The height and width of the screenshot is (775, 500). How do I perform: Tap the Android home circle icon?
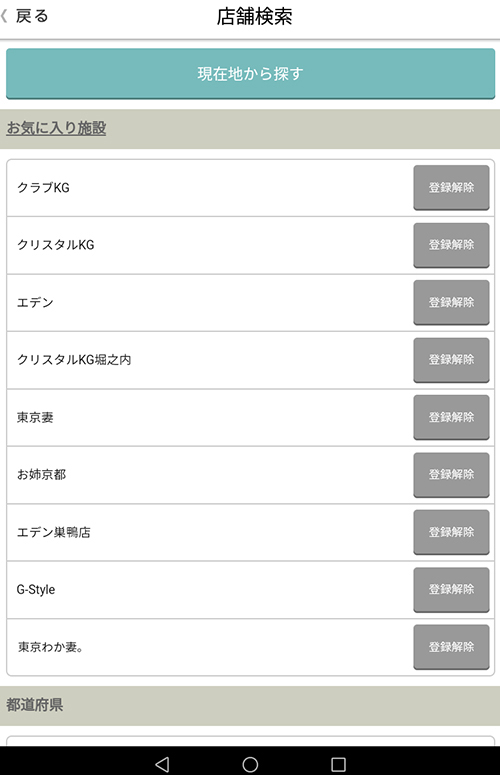(250, 764)
